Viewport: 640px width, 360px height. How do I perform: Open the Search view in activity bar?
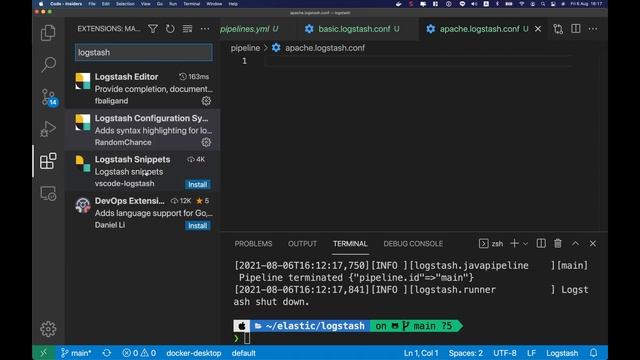pyautogui.click(x=48, y=64)
